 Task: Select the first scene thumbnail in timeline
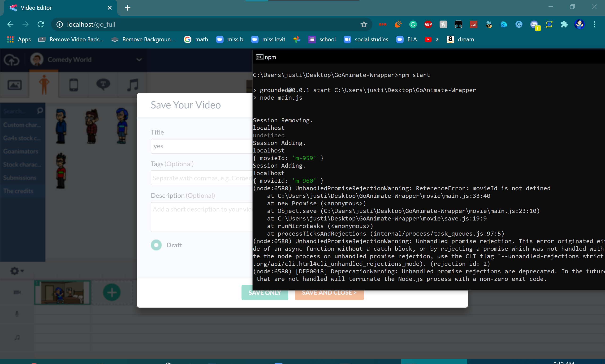(x=62, y=292)
